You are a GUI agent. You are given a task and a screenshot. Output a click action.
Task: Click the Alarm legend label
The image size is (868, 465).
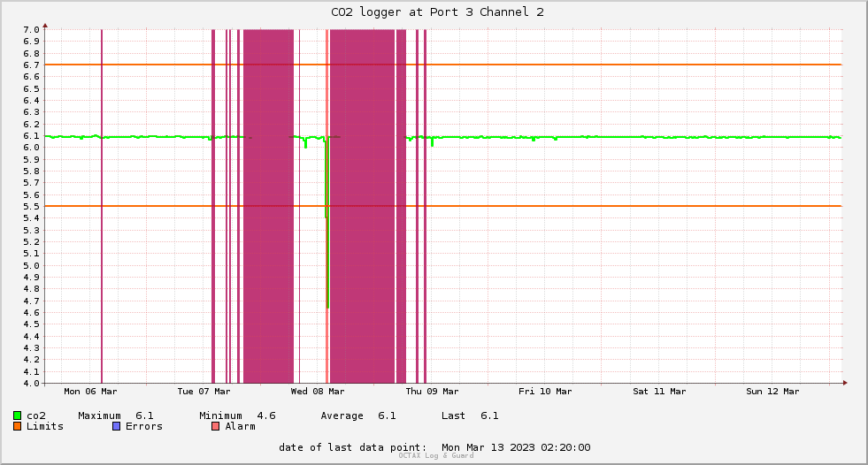point(241,426)
